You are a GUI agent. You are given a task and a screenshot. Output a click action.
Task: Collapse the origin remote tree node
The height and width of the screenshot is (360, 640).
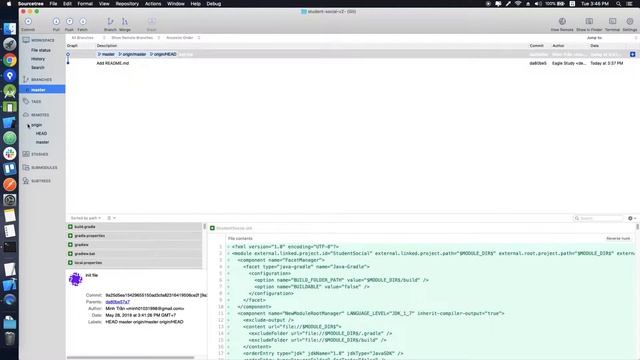click(x=28, y=125)
